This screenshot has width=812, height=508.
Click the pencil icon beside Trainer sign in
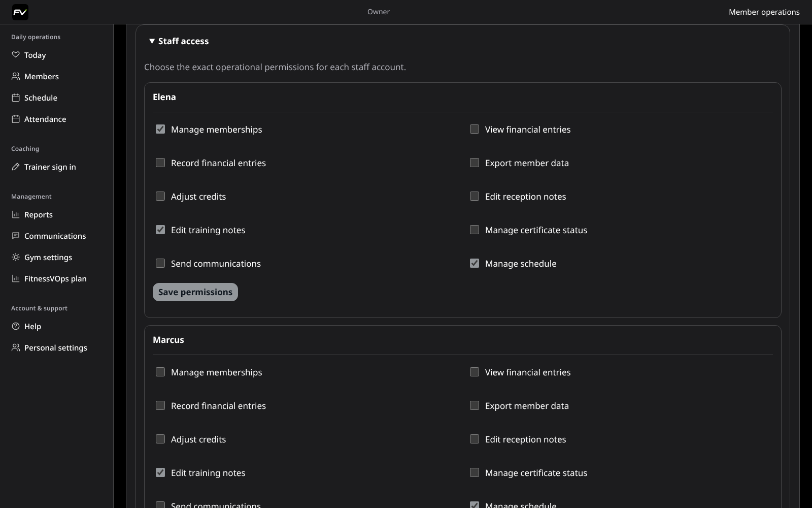(x=16, y=167)
